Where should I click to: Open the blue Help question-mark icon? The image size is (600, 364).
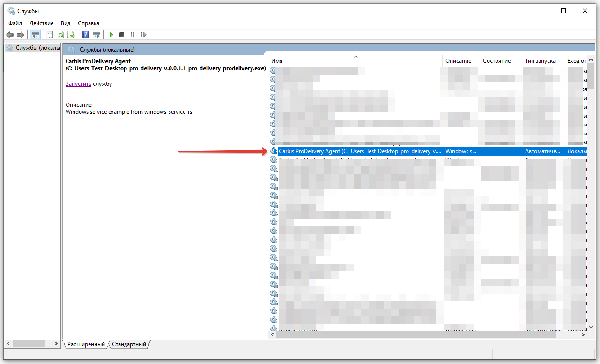pos(86,35)
